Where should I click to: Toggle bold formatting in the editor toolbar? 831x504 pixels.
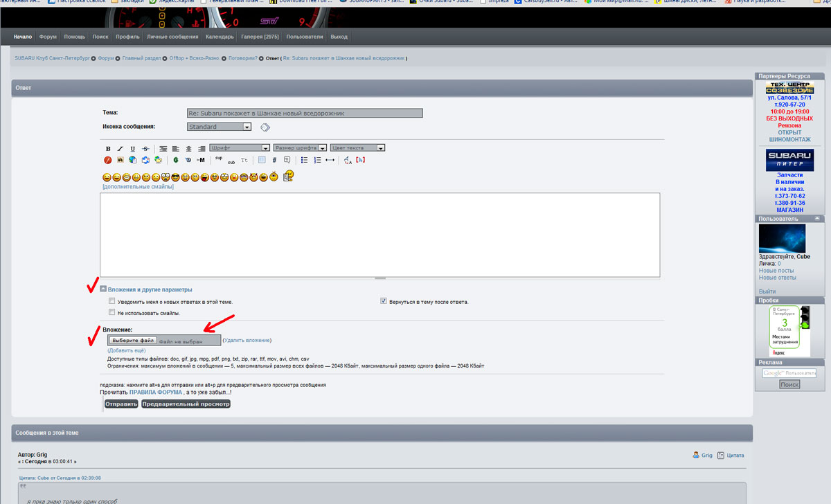pos(108,149)
